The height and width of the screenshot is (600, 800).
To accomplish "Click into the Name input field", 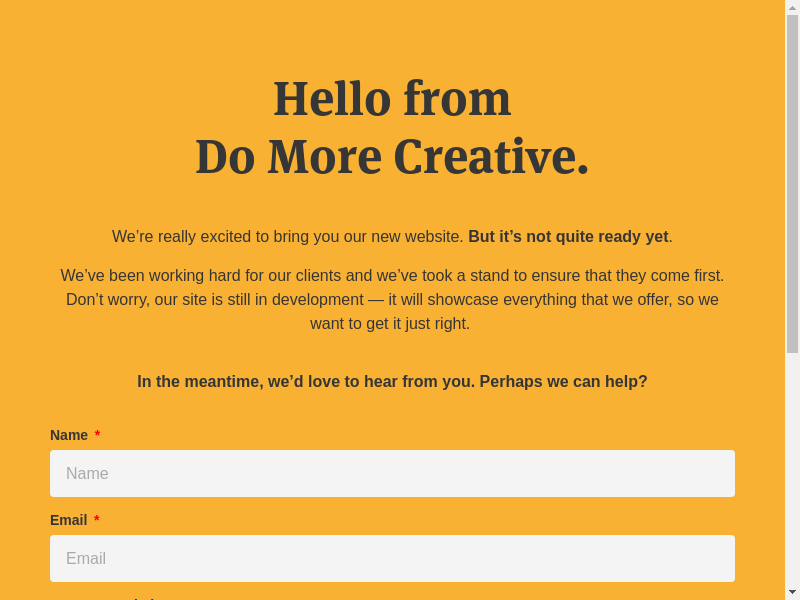I will [x=392, y=473].
